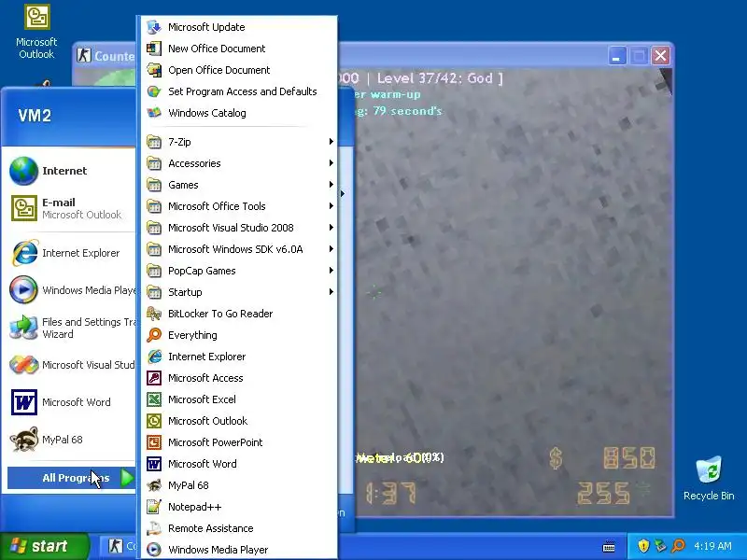Expand the PopCap Games folder

coord(239,270)
